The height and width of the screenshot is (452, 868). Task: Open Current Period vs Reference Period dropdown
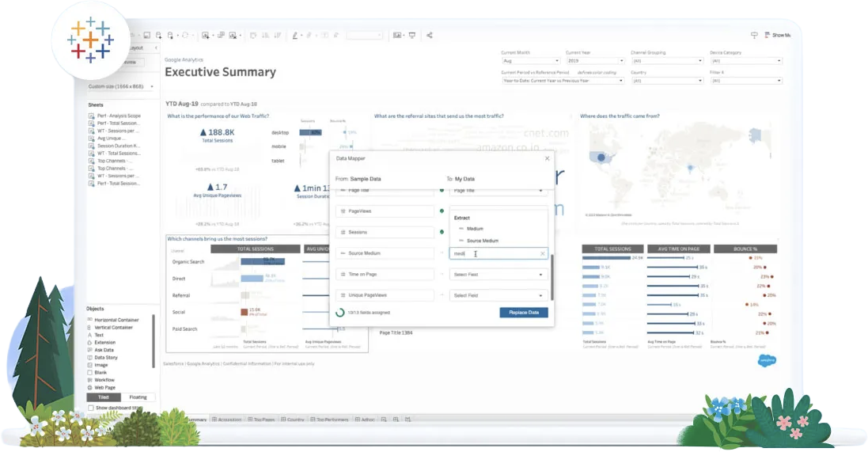(563, 81)
